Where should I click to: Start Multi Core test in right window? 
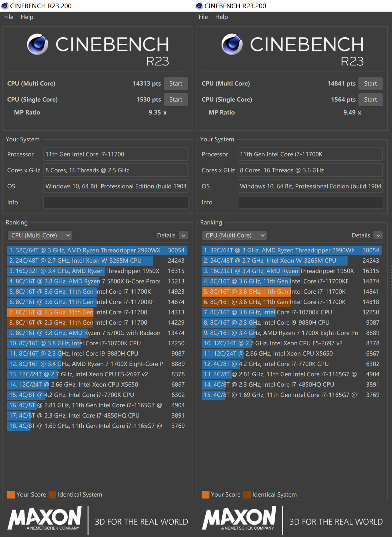(371, 84)
